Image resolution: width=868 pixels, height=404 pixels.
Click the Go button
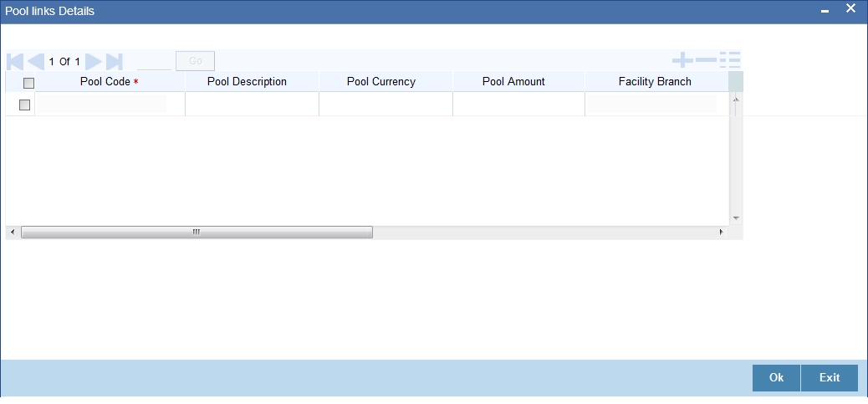(196, 61)
